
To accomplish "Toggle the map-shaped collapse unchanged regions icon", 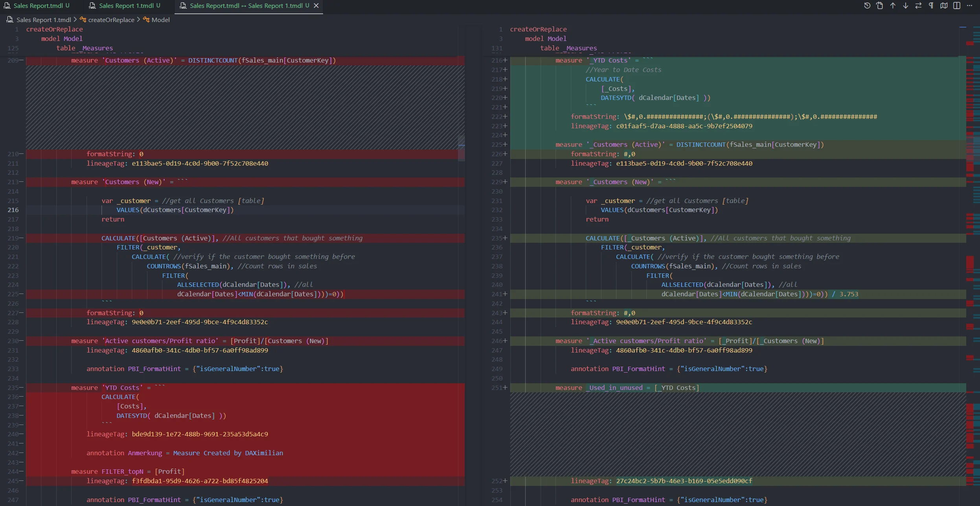I will click(x=944, y=6).
